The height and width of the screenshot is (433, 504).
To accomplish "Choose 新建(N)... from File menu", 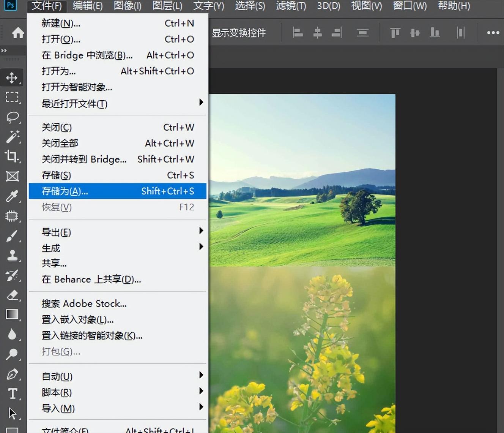I will [x=118, y=23].
